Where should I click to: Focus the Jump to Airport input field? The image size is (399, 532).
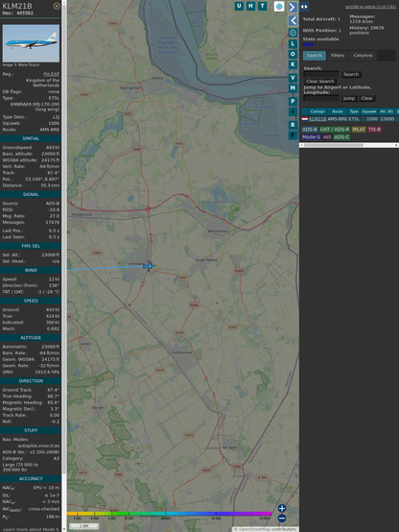[321, 98]
